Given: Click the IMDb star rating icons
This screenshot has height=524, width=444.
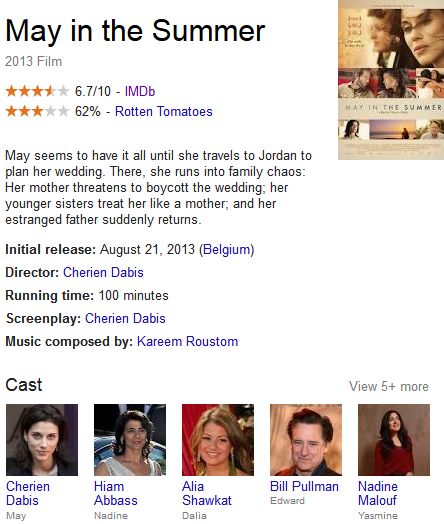Looking at the screenshot, I should (x=37, y=91).
